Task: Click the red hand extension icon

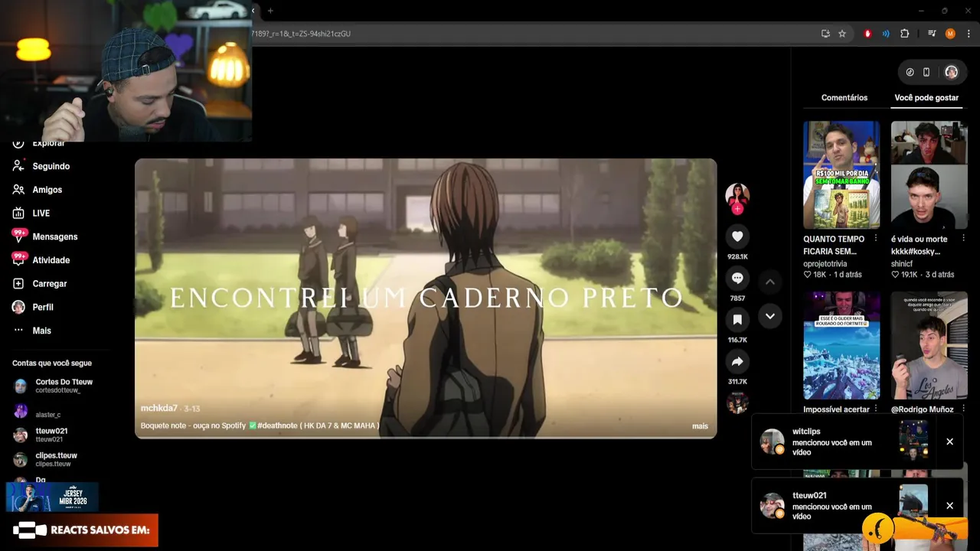Action: click(867, 34)
